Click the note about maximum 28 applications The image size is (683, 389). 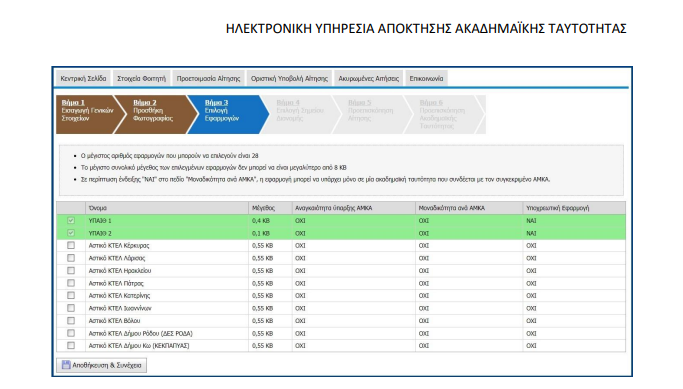[x=169, y=156]
